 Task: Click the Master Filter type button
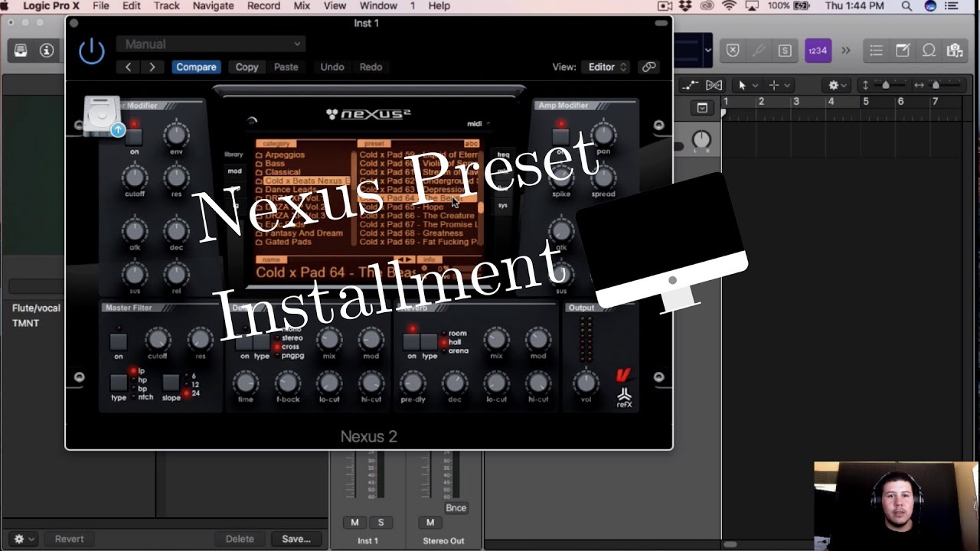coord(119,382)
